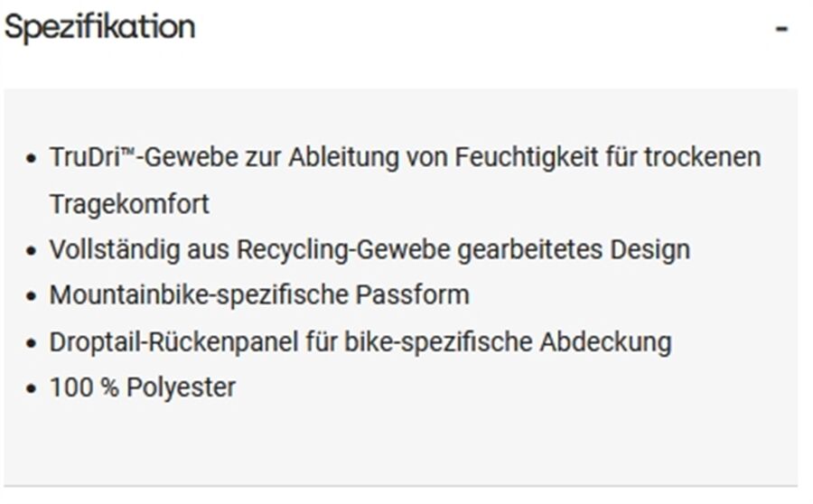Click the Spezifikation accordion heading
813x504 pixels.
coord(100,27)
